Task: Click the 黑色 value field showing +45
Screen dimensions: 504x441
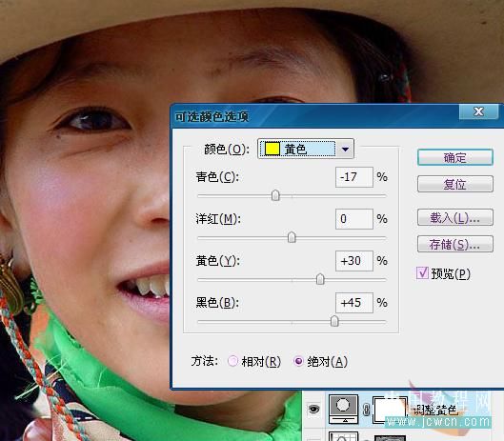Action: [354, 303]
